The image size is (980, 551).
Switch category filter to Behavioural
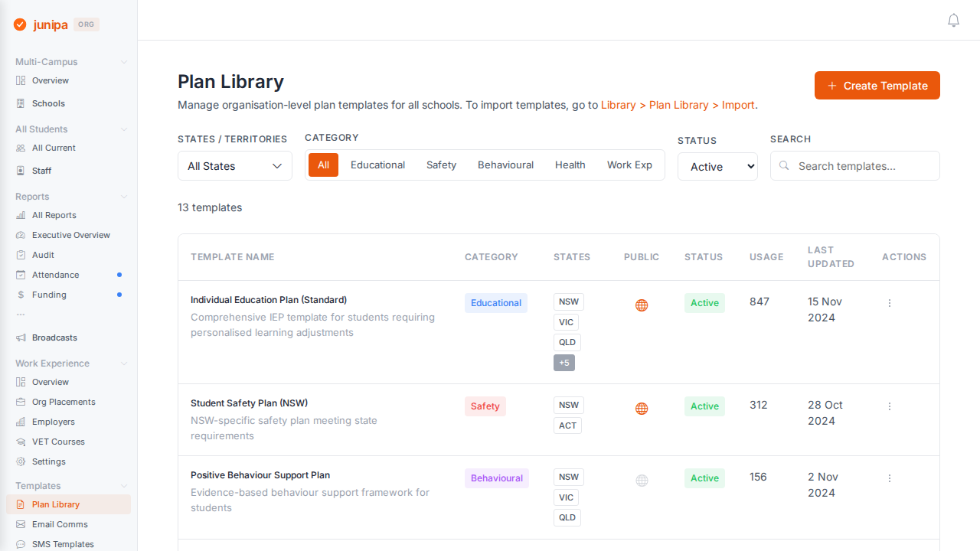[x=505, y=165]
